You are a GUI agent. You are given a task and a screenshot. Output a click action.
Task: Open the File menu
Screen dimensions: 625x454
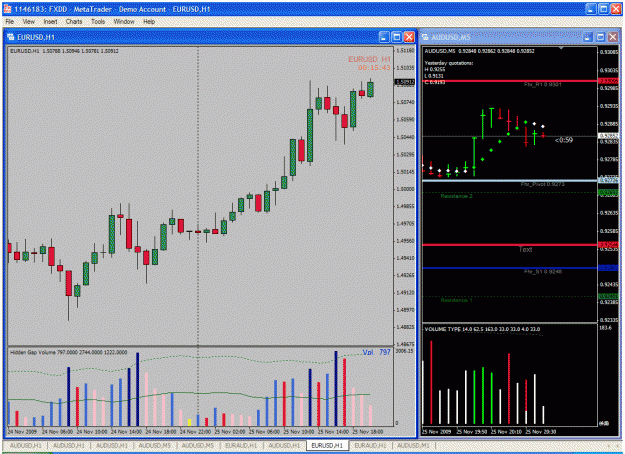(x=10, y=22)
